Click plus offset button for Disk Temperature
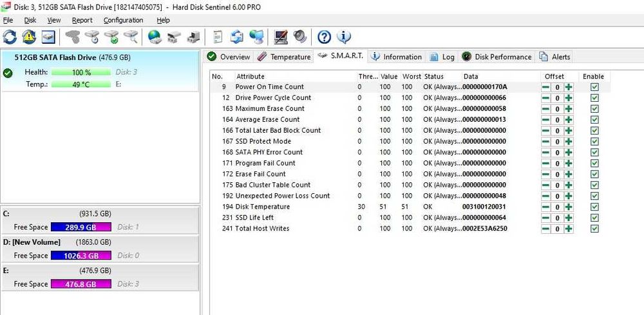The width and height of the screenshot is (644, 315). pos(569,207)
